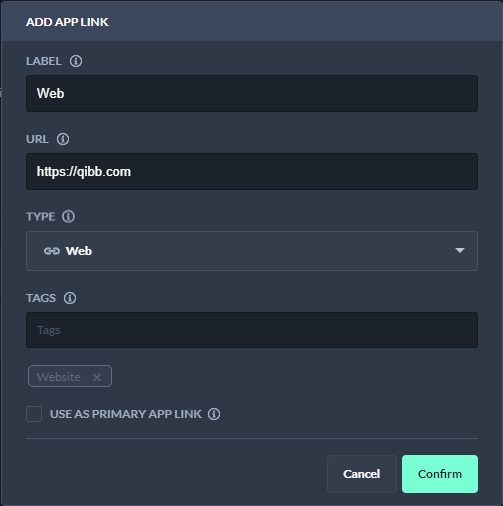Click info icon after Use As Primary App Link
The height and width of the screenshot is (506, 503).
tap(214, 414)
